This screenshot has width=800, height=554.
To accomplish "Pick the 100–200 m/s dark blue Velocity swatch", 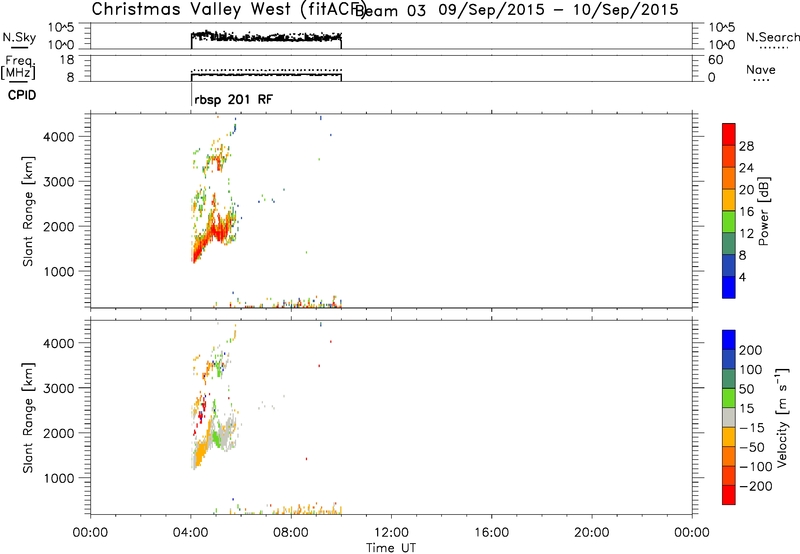I will click(x=729, y=359).
